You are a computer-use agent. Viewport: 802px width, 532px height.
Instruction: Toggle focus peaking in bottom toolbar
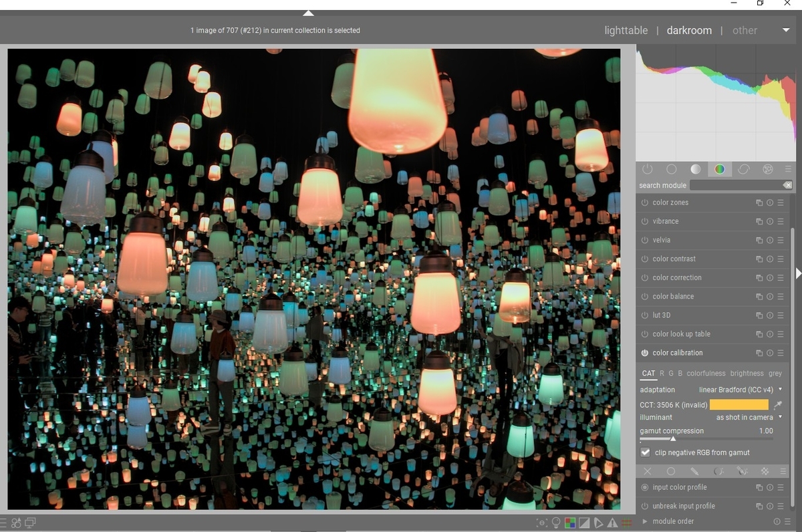pyautogui.click(x=542, y=523)
